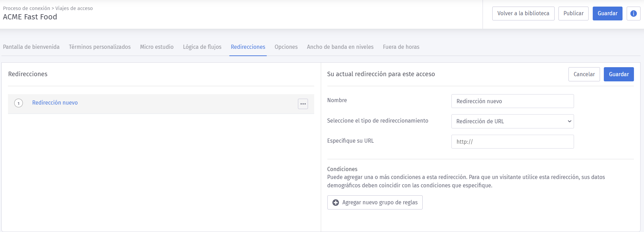Click the Condiciones heading
The width and height of the screenshot is (644, 232).
click(x=342, y=169)
